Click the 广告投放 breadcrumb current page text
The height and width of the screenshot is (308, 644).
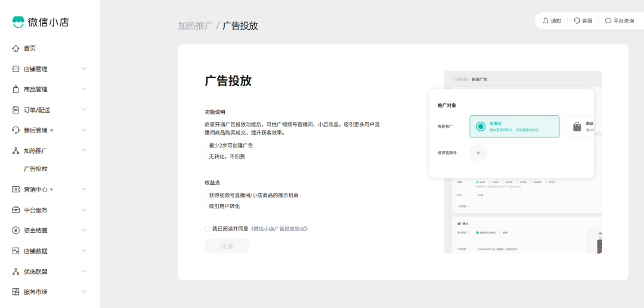tap(240, 26)
